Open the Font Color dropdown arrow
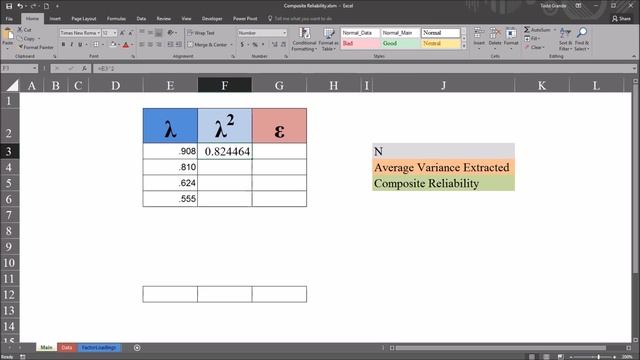 [132, 44]
